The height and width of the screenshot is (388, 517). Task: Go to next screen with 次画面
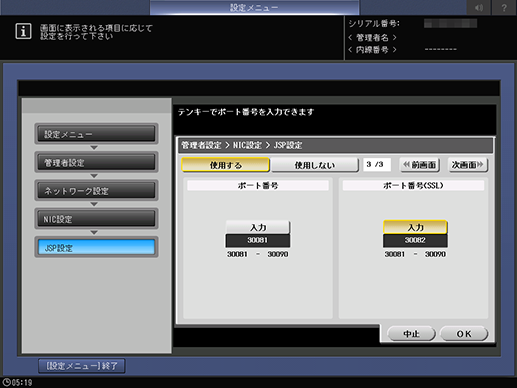pos(468,165)
